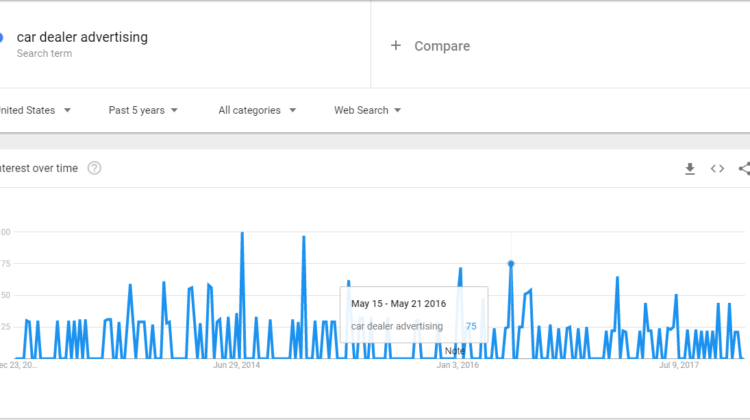Download the interest over time data
The image size is (750, 420).
689,169
